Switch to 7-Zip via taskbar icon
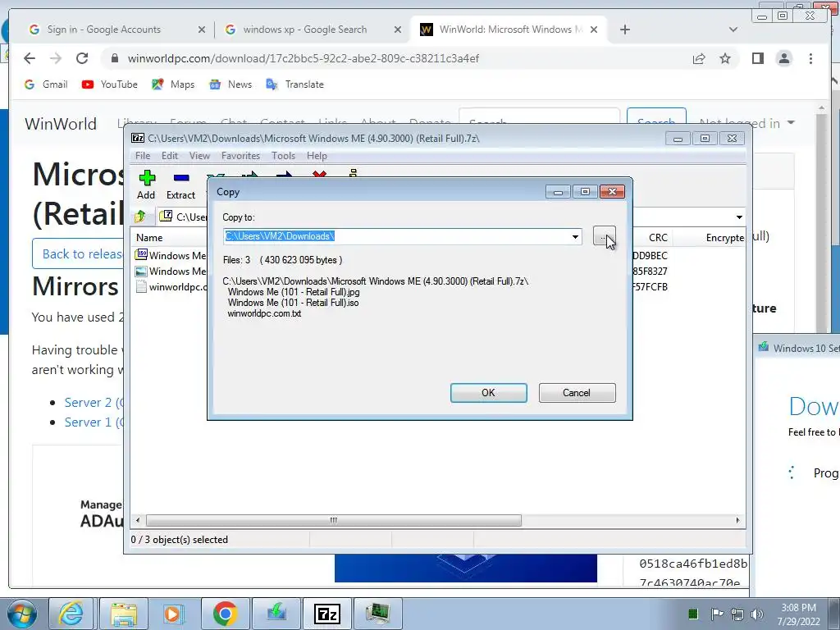This screenshot has width=840, height=630. [x=327, y=614]
